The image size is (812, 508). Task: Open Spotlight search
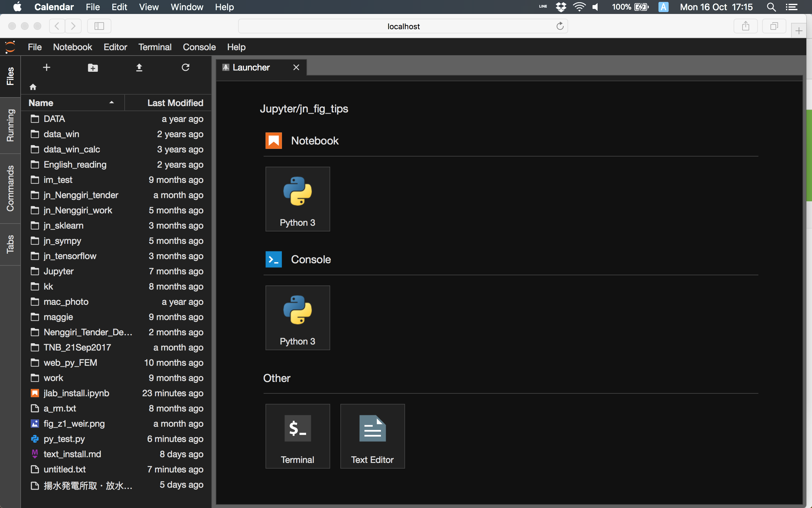pyautogui.click(x=771, y=7)
